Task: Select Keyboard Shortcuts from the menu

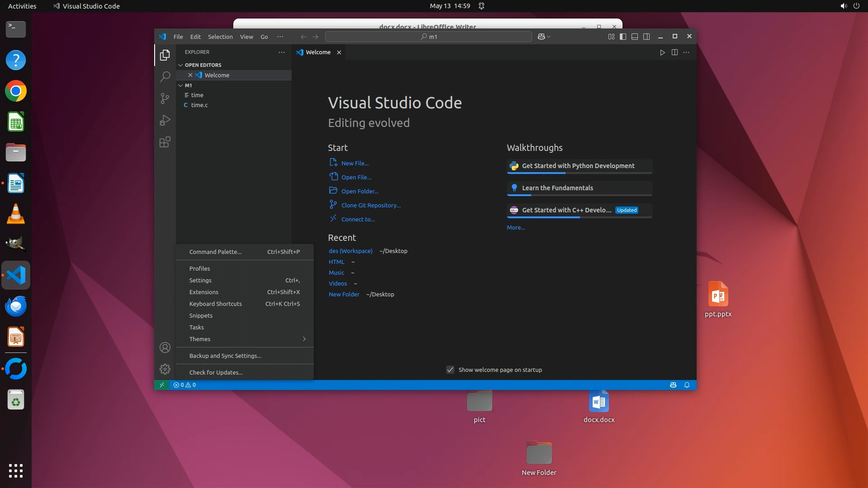Action: 216,304
